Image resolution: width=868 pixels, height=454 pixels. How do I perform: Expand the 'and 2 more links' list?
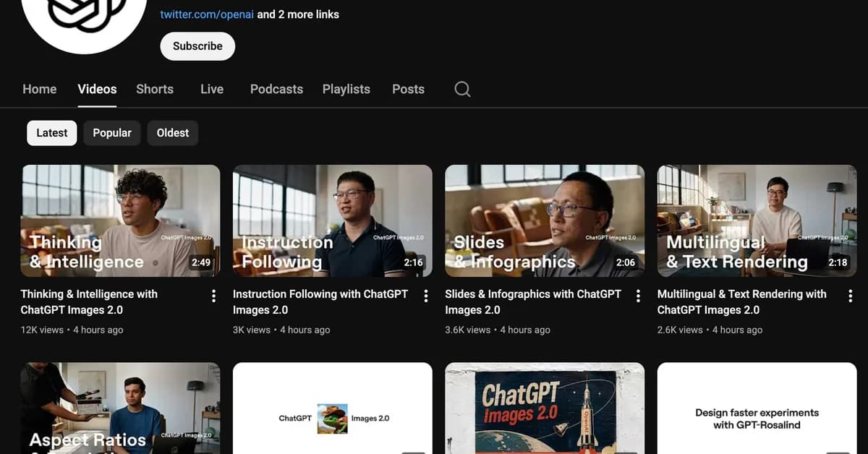298,14
